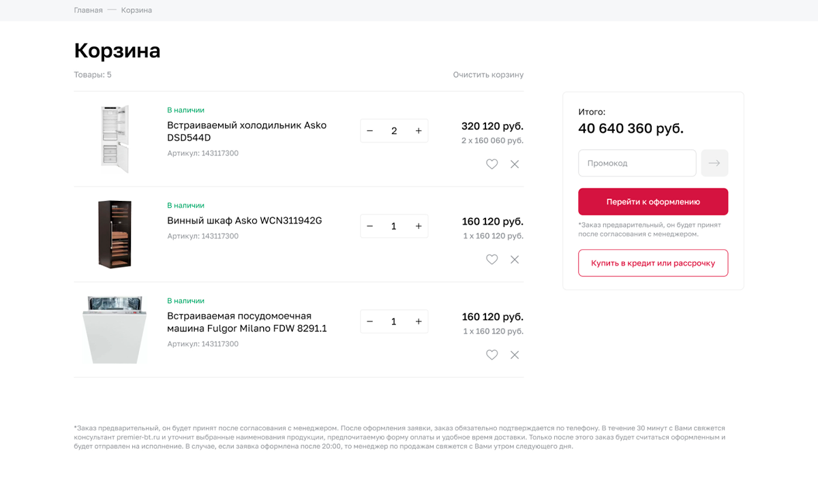Add Asko DSD544D refrigerator to favorites heart

point(491,164)
